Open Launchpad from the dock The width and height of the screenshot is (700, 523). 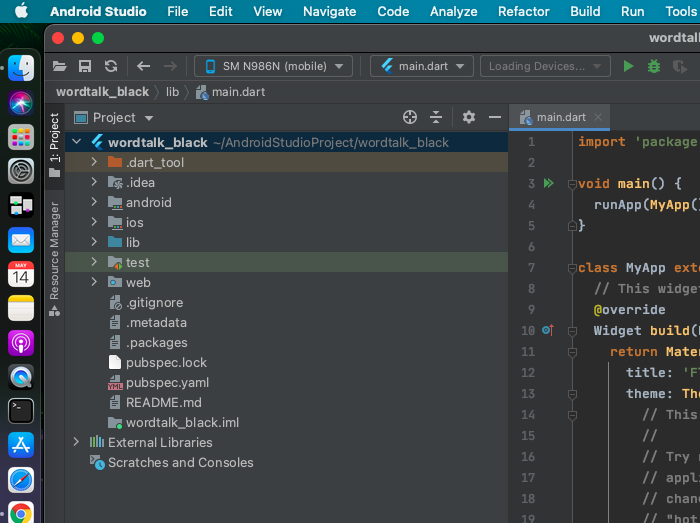tap(21, 137)
